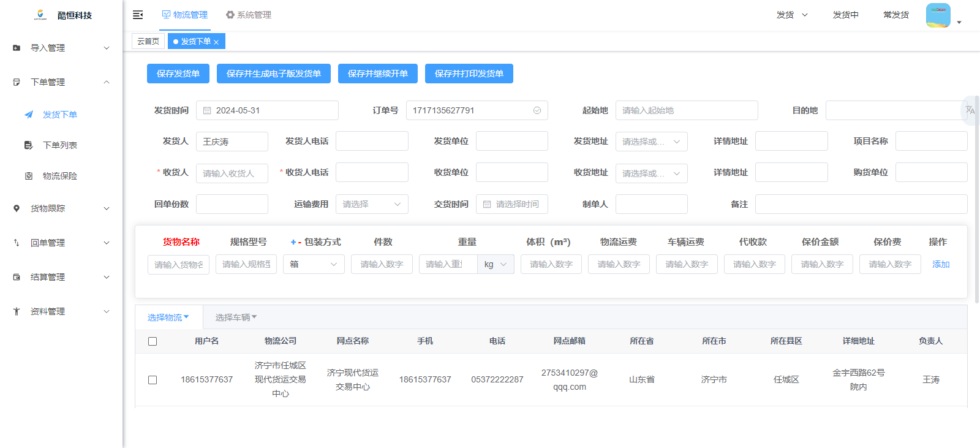Click the 保价金额 number input
The width and height of the screenshot is (980, 448).
tap(822, 264)
